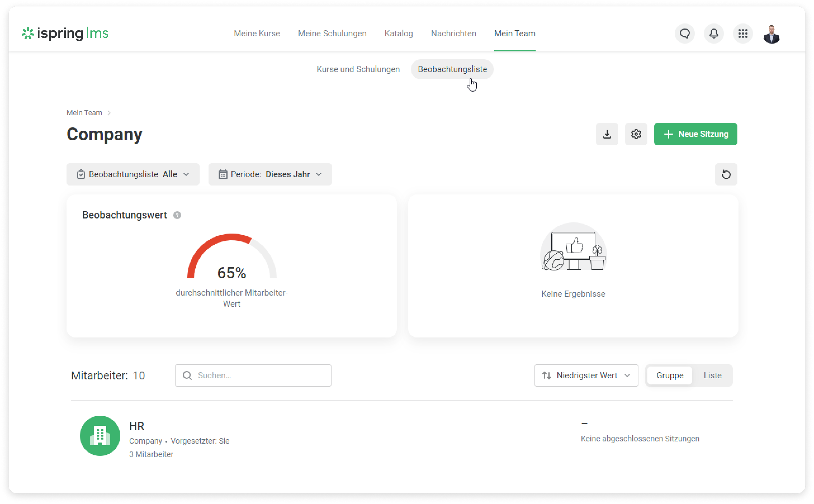Download the observation report
This screenshot has height=504, width=814.
(x=607, y=134)
